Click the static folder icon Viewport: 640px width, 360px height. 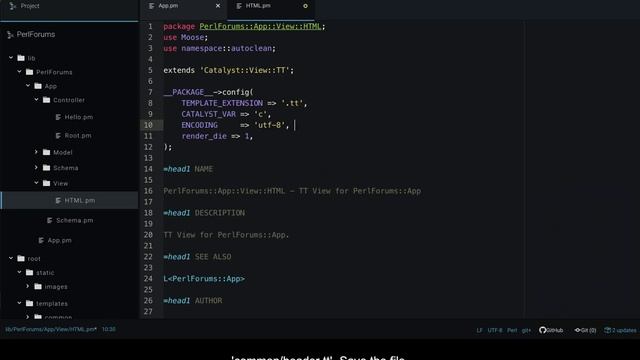click(x=29, y=272)
